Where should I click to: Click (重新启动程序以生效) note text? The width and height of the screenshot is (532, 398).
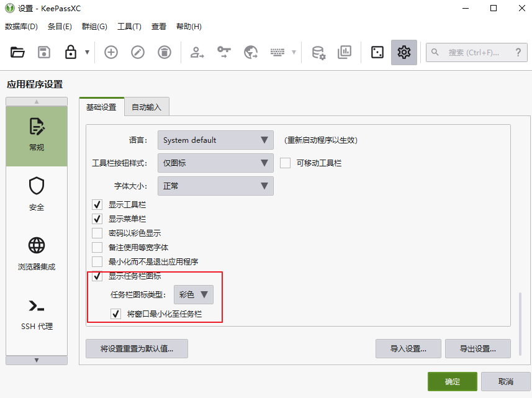coord(320,140)
